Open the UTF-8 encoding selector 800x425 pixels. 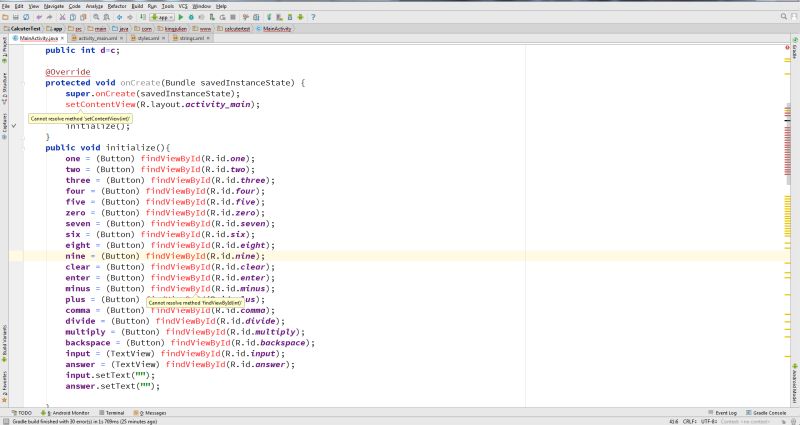(x=710, y=421)
